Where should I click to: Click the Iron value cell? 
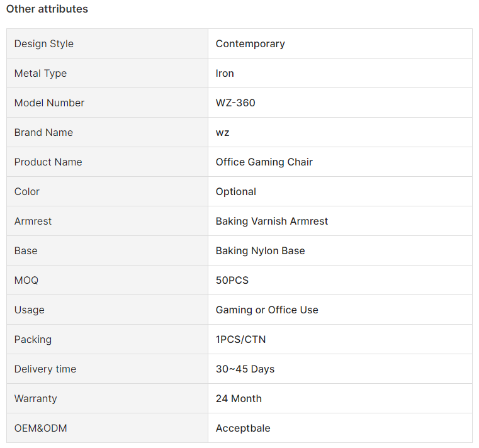340,73
